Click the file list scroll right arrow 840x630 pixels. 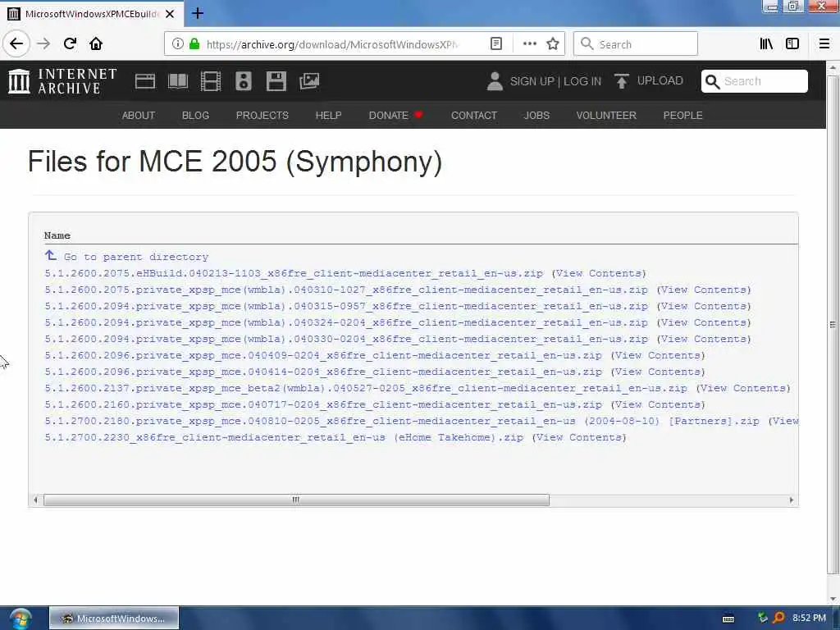point(792,500)
